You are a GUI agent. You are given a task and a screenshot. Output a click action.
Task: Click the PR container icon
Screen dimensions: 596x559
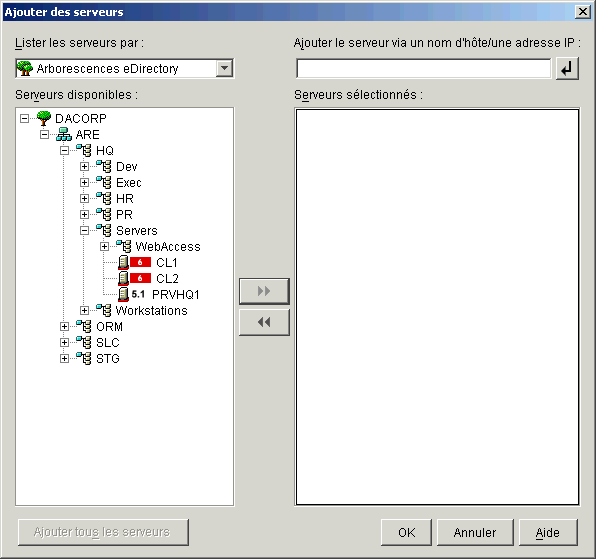tap(104, 214)
